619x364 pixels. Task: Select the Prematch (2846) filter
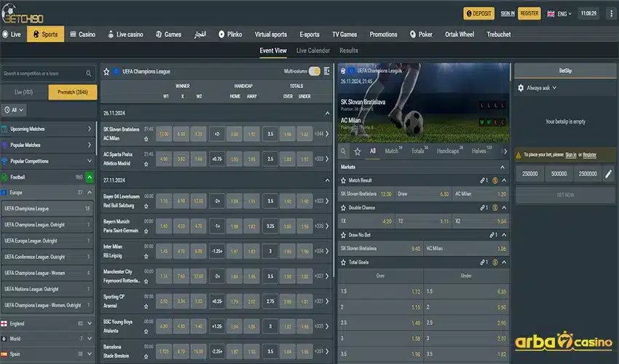[72, 92]
